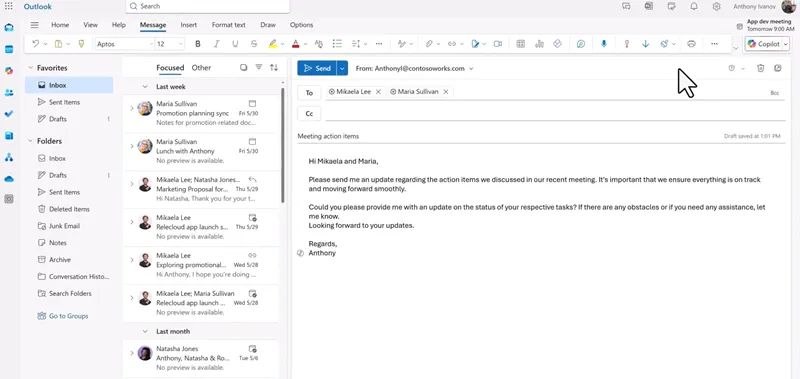The image size is (800, 379).
Task: Collapse the Favorites section
Action: click(30, 68)
